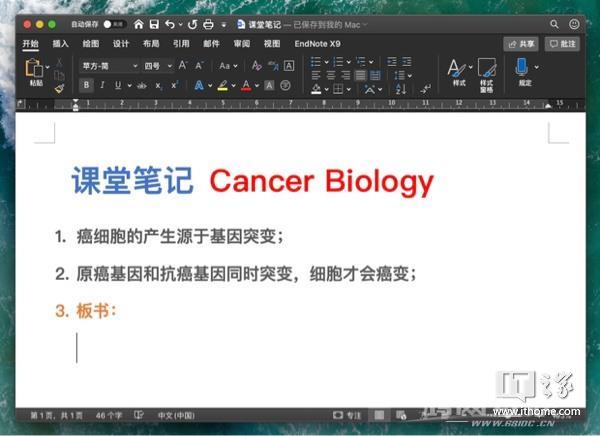The height and width of the screenshot is (436, 600).
Task: Align the paragraph text right
Action: coord(345,75)
